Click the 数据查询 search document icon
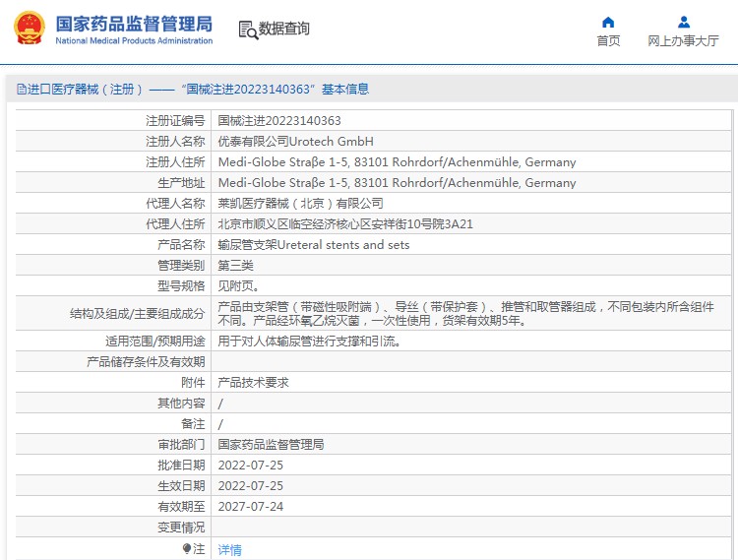The width and height of the screenshot is (738, 560). pos(248,30)
